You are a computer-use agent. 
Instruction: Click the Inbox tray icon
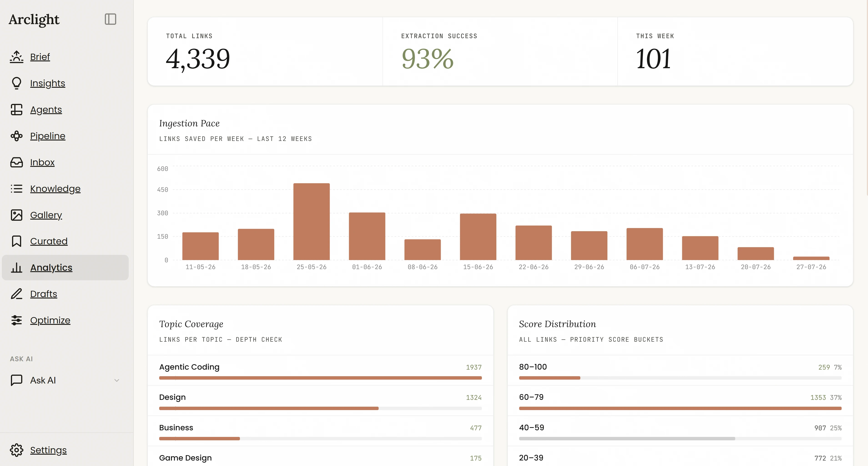(x=17, y=162)
